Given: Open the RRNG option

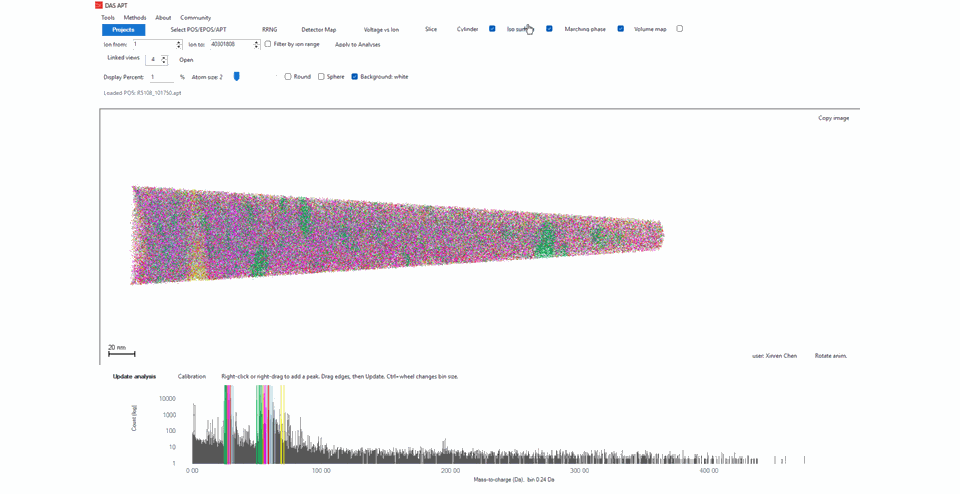Looking at the screenshot, I should click(269, 29).
